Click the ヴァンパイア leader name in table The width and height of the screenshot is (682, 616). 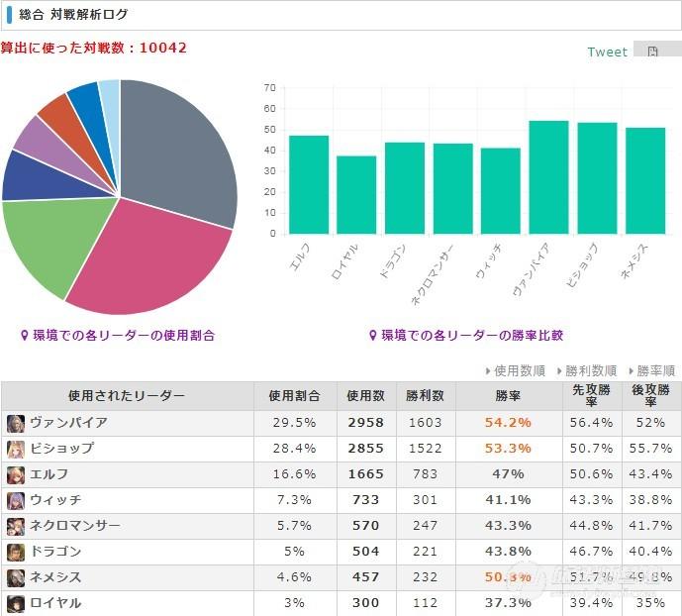pyautogui.click(x=68, y=423)
